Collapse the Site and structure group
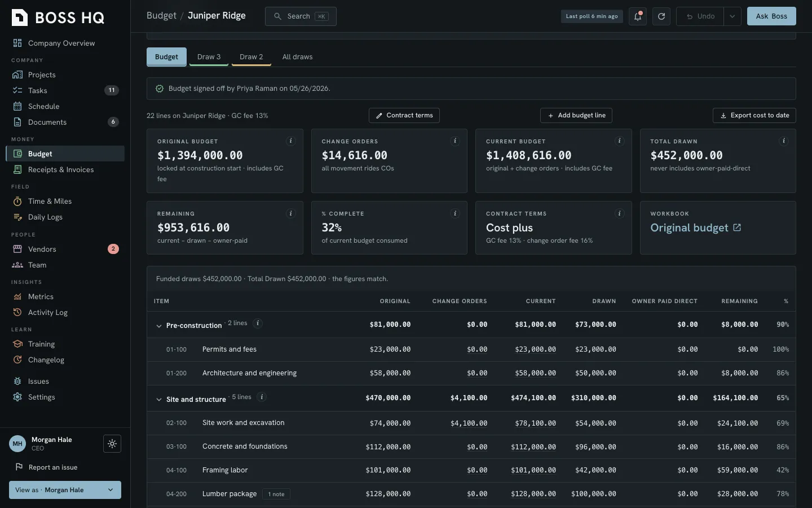Image resolution: width=812 pixels, height=508 pixels. [x=159, y=400]
